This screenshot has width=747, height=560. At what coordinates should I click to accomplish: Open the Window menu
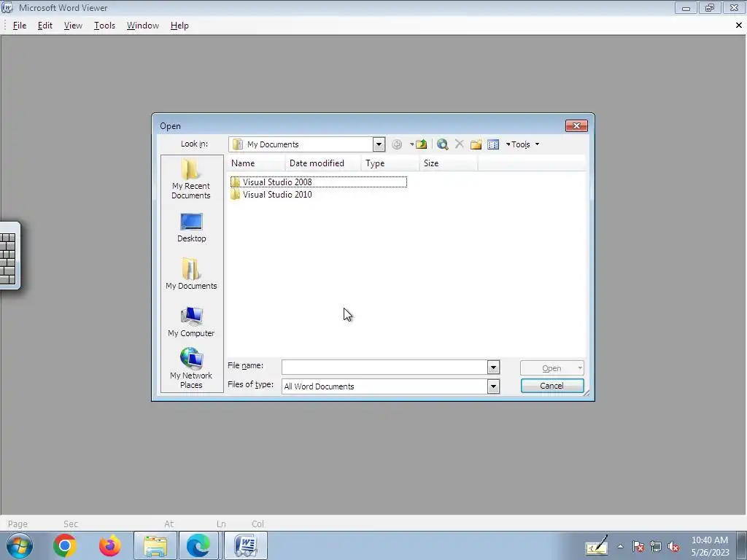click(x=142, y=26)
